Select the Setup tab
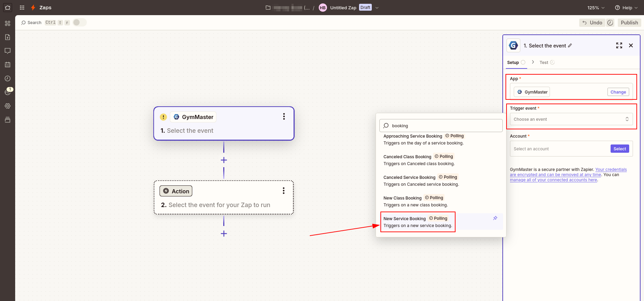This screenshot has width=644, height=301. 513,62
